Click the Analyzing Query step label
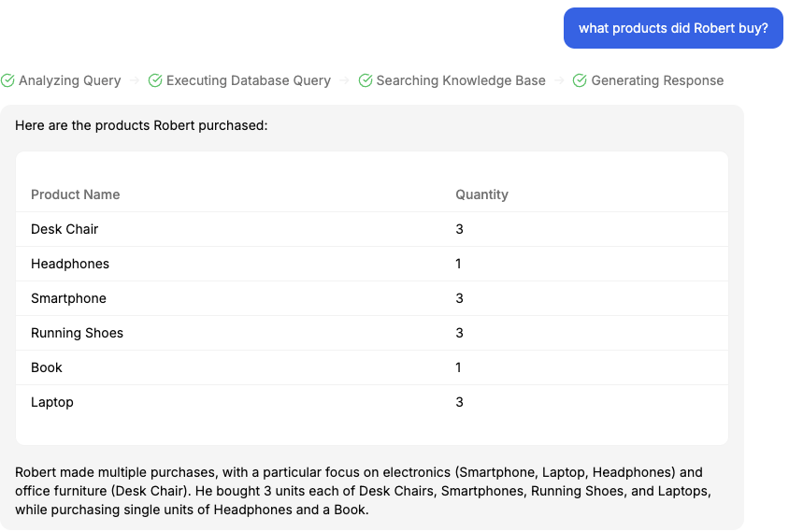Viewport: 789px width, 532px height. coord(70,80)
